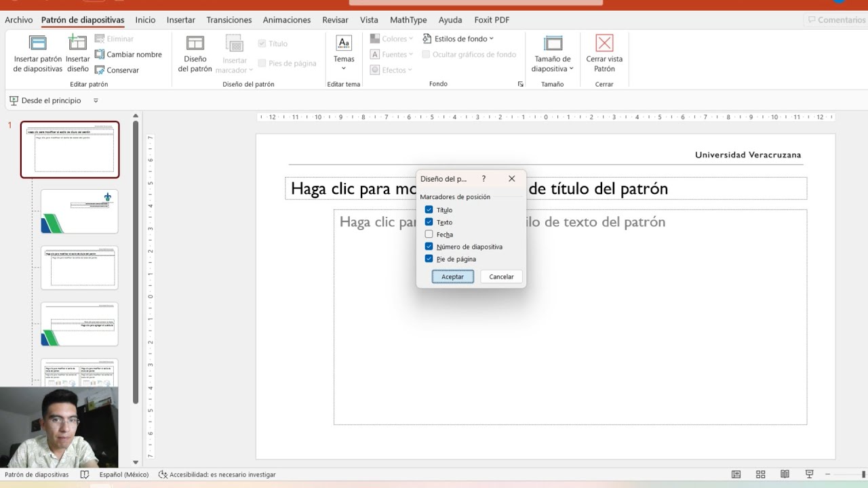The image size is (868, 488).
Task: Click the Insertar patrón de diapositivas icon
Action: pos(38,54)
